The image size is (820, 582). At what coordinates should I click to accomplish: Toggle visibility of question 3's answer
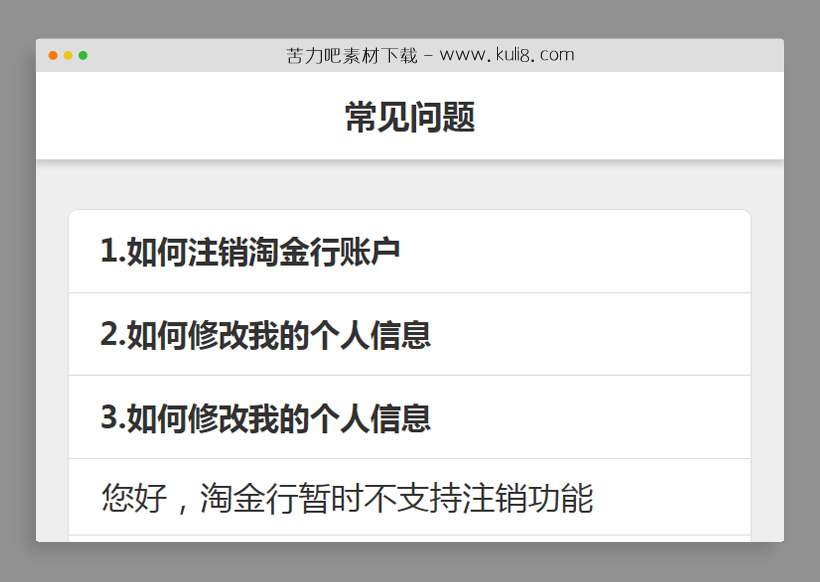point(265,418)
